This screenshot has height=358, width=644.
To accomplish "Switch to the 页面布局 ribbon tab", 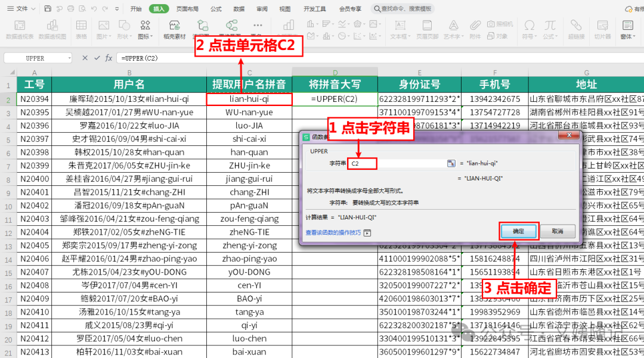I will pos(187,8).
